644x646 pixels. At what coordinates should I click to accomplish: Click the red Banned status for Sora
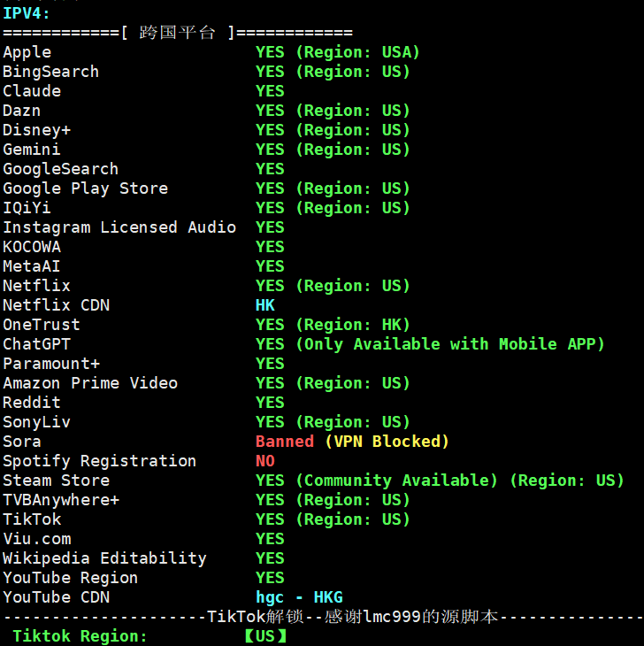[x=285, y=442]
